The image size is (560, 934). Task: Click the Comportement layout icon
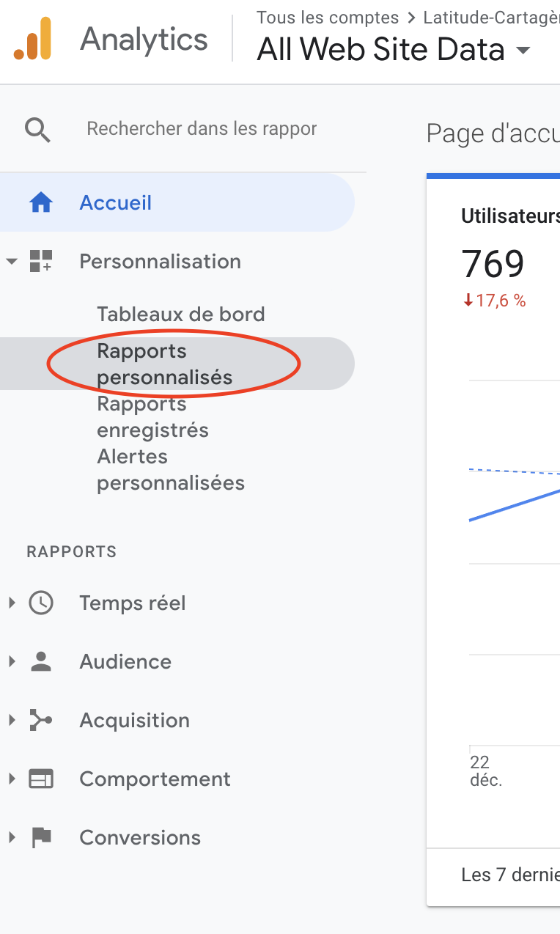(x=40, y=779)
